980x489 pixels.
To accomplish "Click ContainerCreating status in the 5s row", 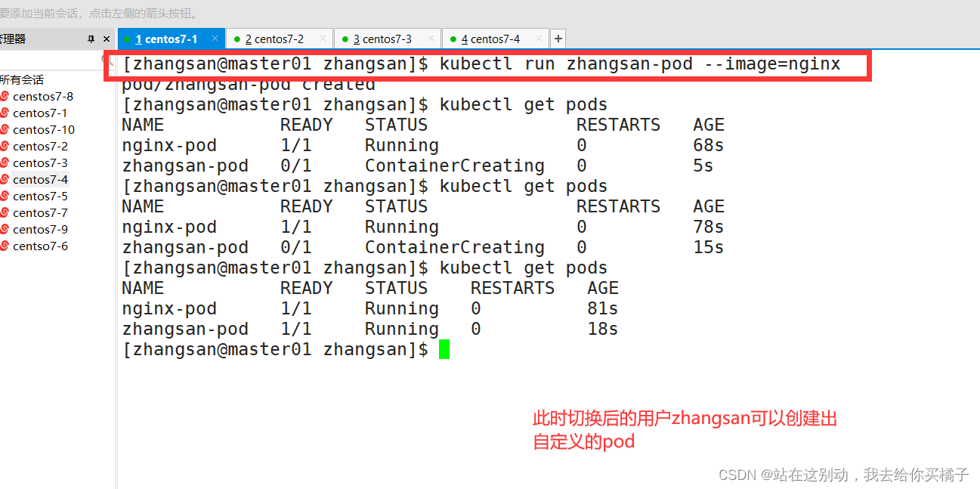I will coord(455,166).
